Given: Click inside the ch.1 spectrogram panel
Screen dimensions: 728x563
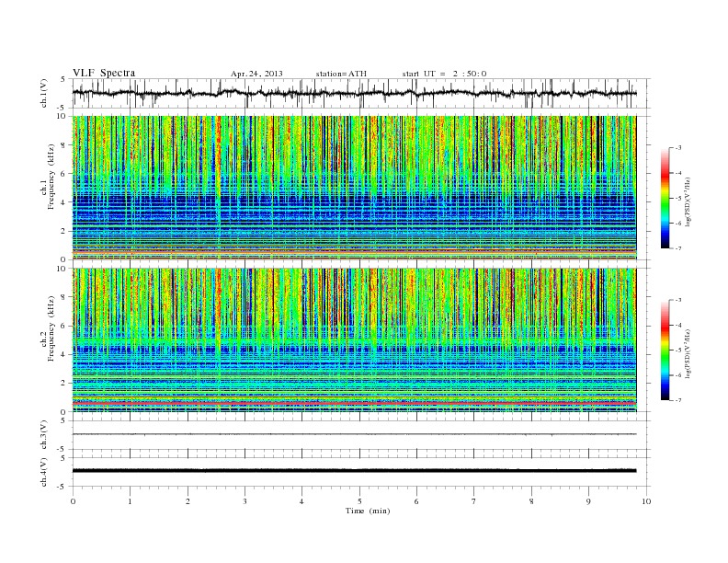Looking at the screenshot, I should [x=354, y=188].
